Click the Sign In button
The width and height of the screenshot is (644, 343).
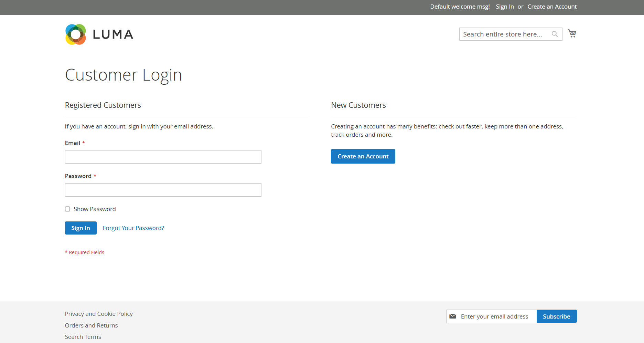(80, 228)
